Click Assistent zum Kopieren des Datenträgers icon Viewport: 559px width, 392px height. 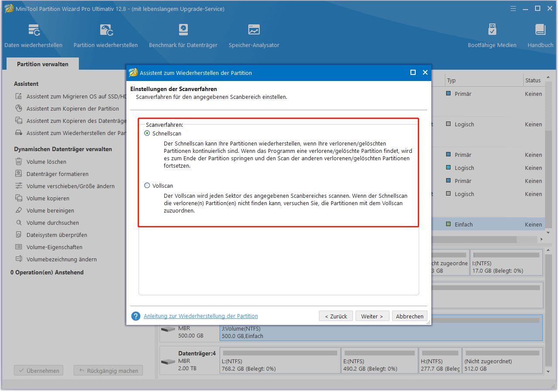[x=19, y=121]
